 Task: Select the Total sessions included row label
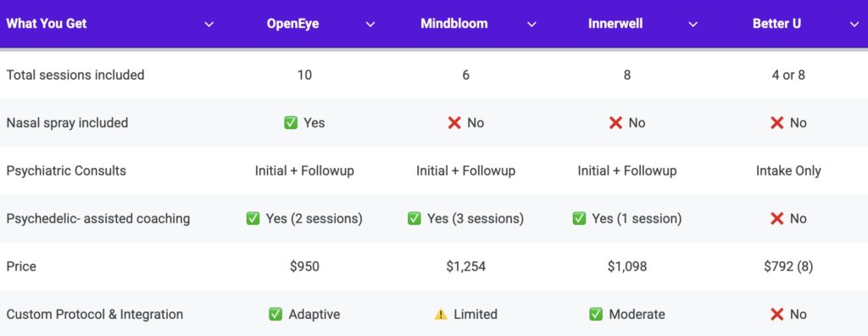click(x=75, y=75)
